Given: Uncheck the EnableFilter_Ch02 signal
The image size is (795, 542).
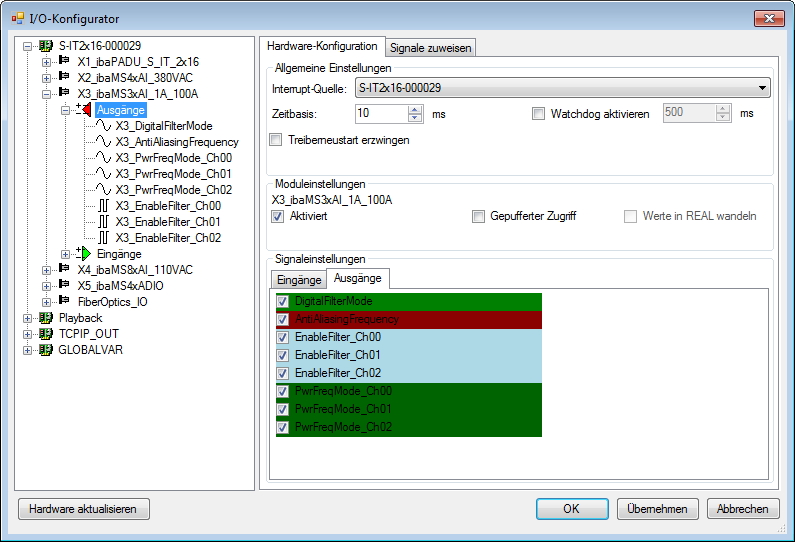Looking at the screenshot, I should coord(282,373).
